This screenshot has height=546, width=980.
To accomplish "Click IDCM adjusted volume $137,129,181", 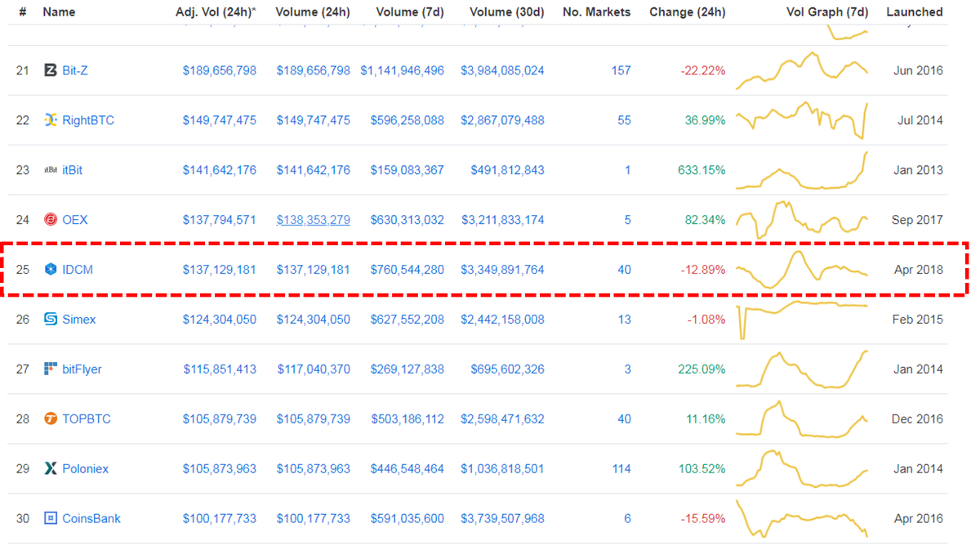I will [x=219, y=270].
